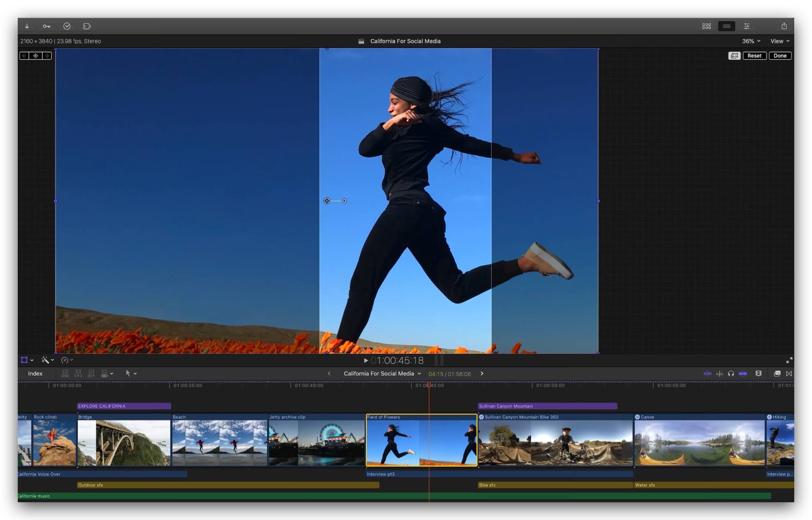Select the California Voice Over audio clip
Viewport: 812px width, 520px height.
pos(102,474)
